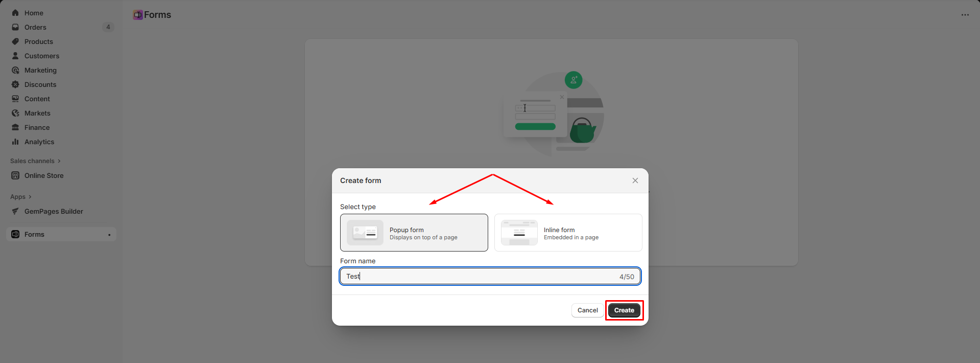
Task: Go to Customers page
Action: coord(61,56)
